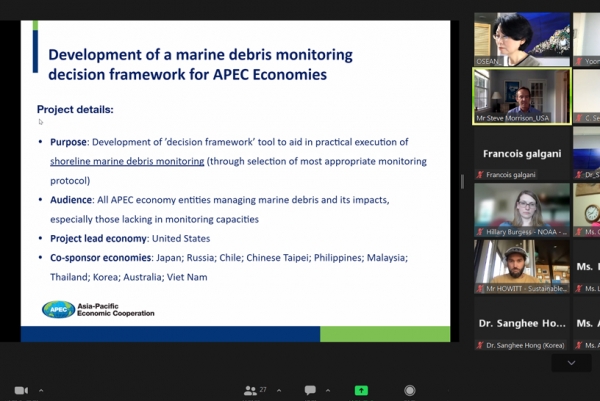This screenshot has width=600, height=401.
Task: Click 'United States' text on slide
Action: click(181, 239)
